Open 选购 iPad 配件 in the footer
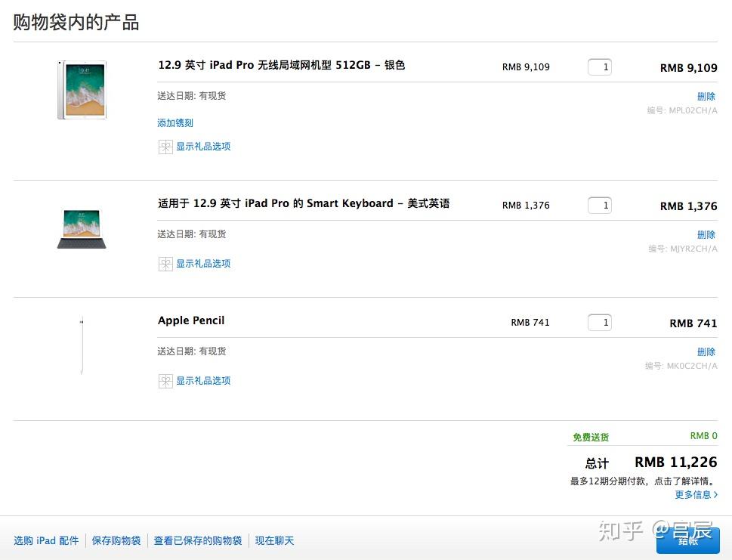 [x=46, y=540]
